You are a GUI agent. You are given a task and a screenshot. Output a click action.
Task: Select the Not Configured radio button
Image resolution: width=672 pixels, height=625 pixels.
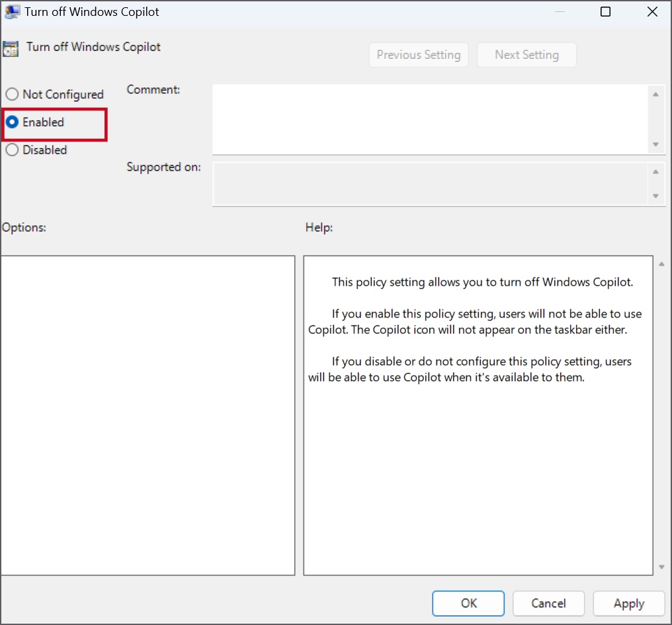[x=12, y=95]
